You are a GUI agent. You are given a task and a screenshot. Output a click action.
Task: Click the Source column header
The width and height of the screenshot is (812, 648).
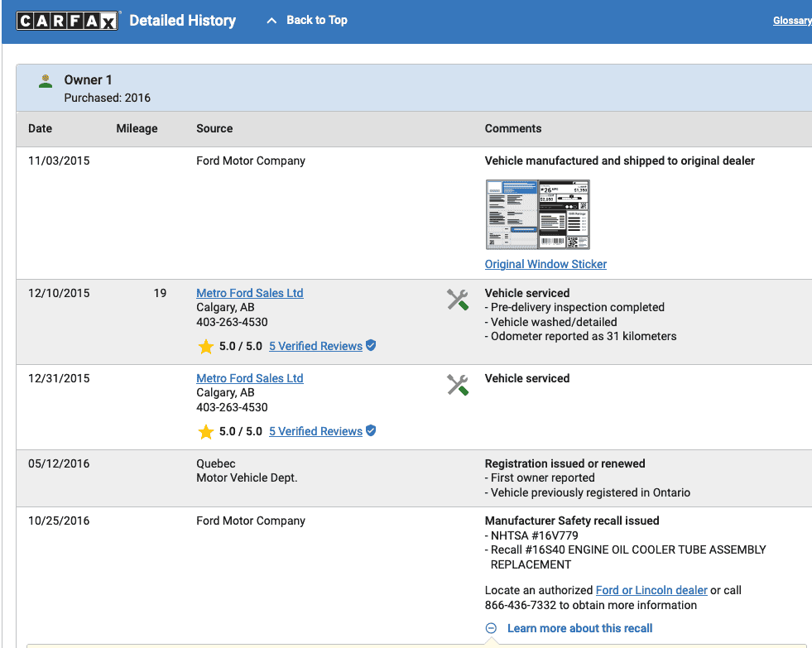214,128
